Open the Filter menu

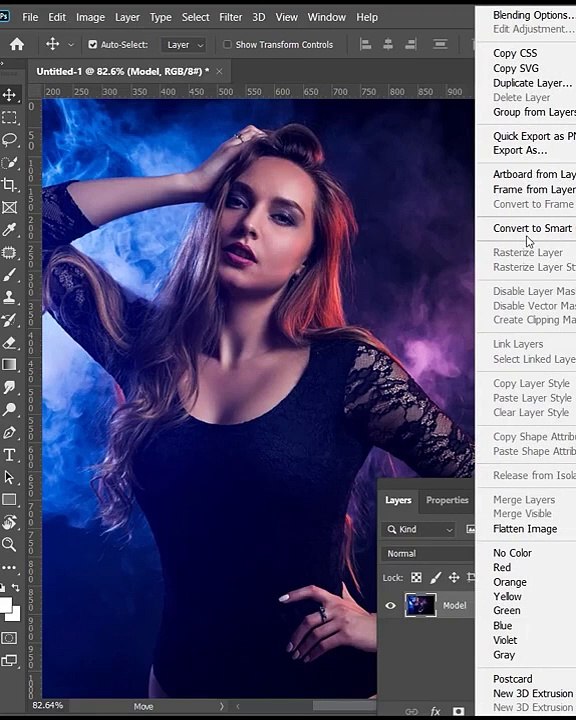(230, 17)
